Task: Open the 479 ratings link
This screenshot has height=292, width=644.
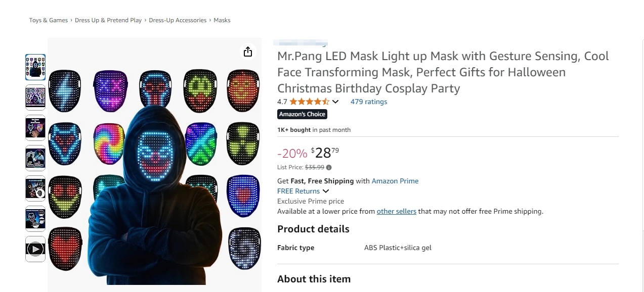Action: tap(368, 102)
